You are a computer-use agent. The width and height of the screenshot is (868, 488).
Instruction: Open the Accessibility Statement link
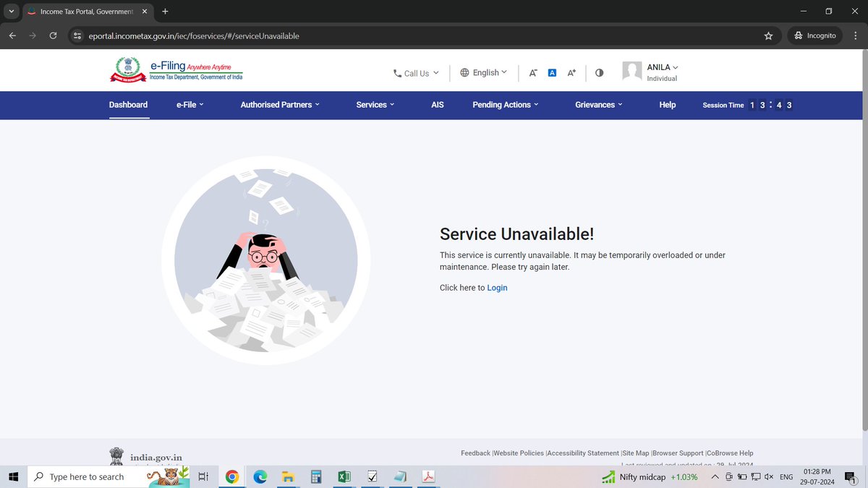583,453
